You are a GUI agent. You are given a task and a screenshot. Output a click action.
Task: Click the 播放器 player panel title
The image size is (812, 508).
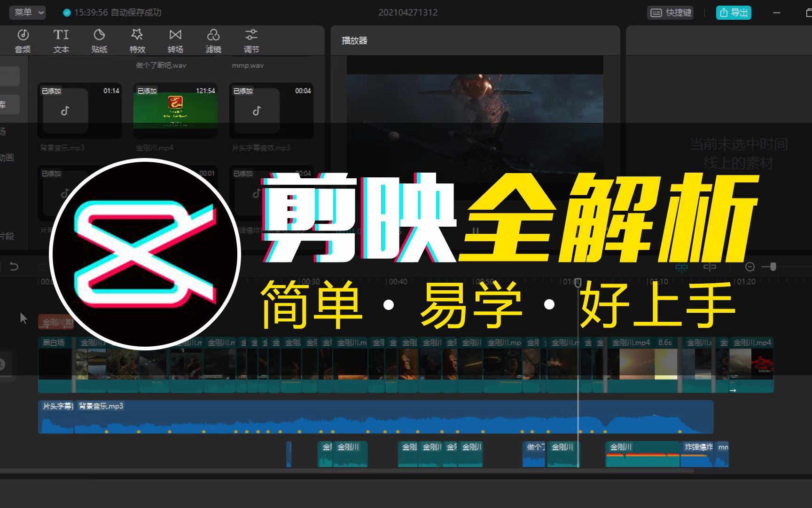click(354, 40)
